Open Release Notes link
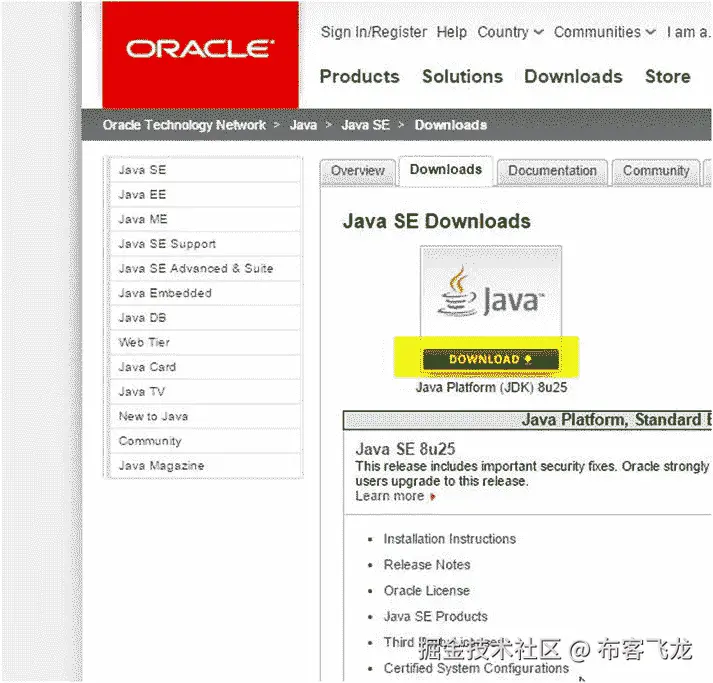The height and width of the screenshot is (683, 713). [x=427, y=565]
